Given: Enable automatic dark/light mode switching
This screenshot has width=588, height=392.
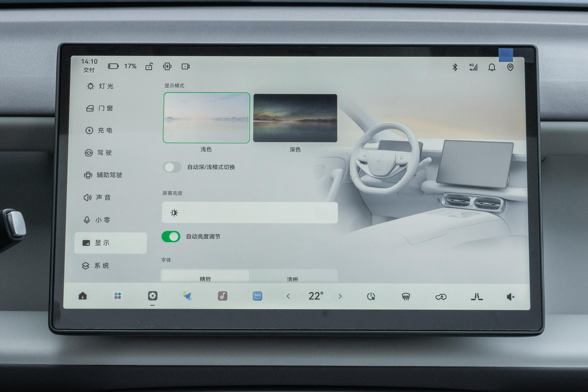Looking at the screenshot, I should coord(172,167).
